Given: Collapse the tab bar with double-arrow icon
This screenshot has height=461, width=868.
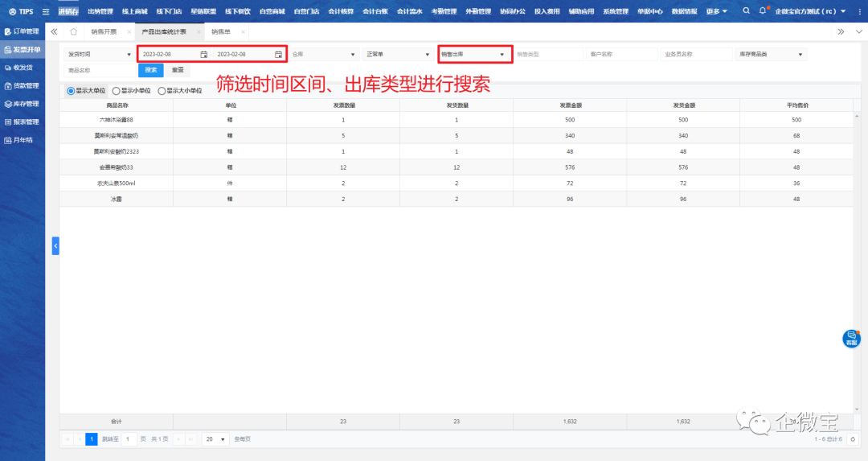Looking at the screenshot, I should click(54, 31).
